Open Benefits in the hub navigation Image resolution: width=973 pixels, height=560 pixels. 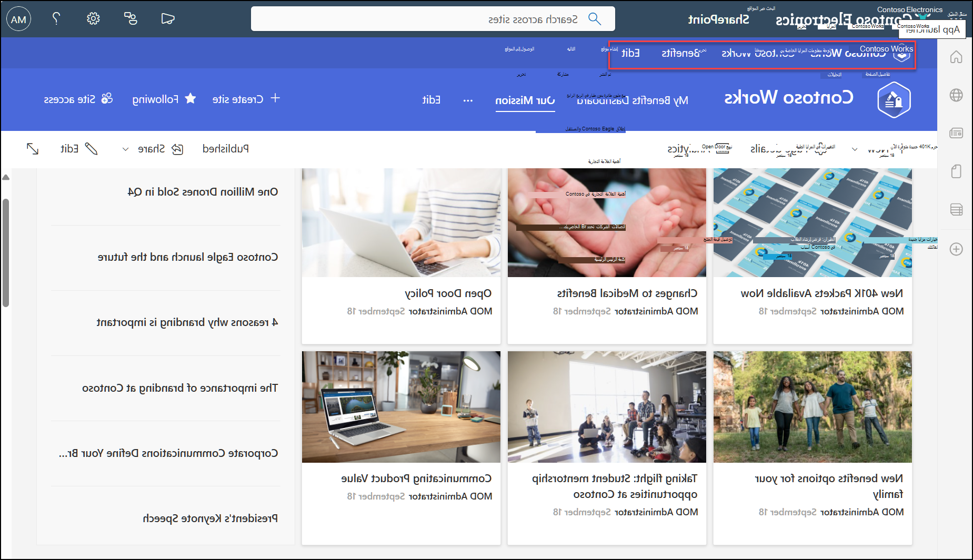tap(681, 53)
